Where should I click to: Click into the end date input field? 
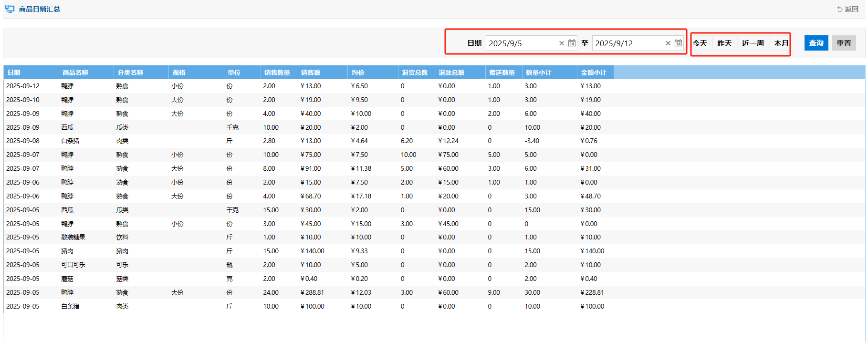pos(627,43)
